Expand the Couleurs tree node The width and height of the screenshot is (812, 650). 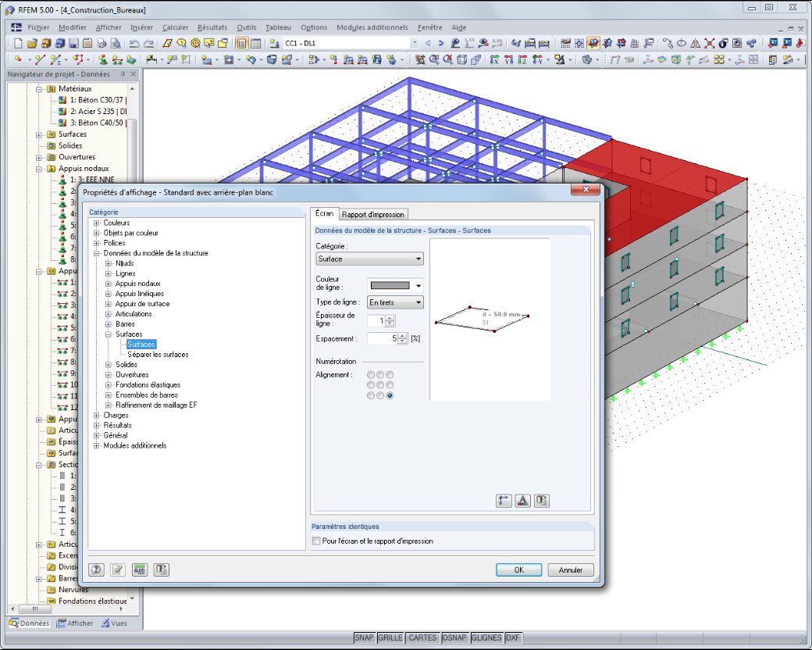coord(96,223)
